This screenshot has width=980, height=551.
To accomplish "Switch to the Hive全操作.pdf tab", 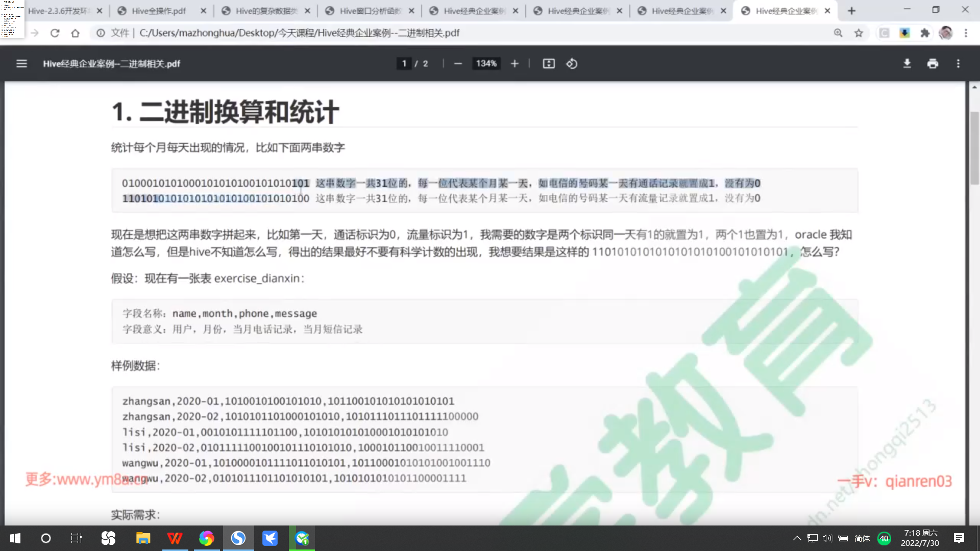I will pyautogui.click(x=158, y=11).
